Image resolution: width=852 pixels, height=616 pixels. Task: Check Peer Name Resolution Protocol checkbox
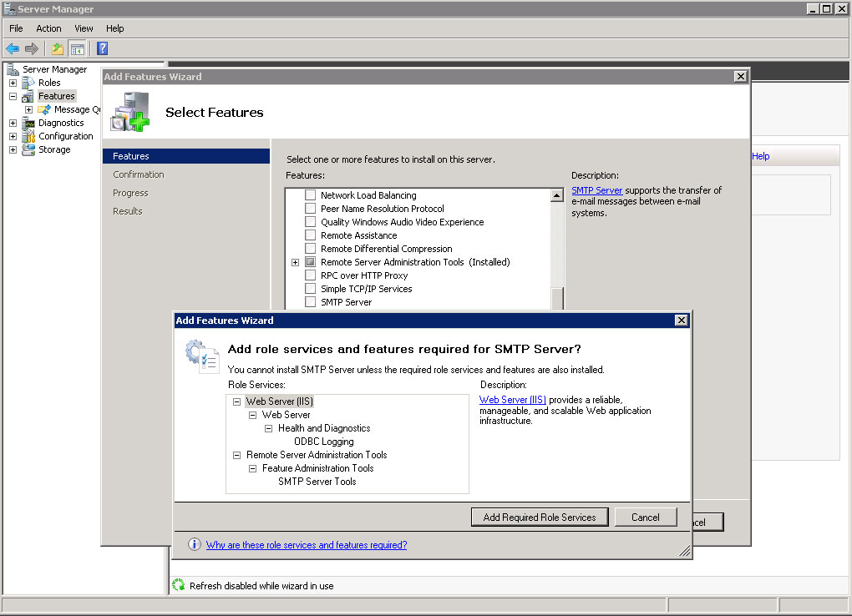point(310,209)
